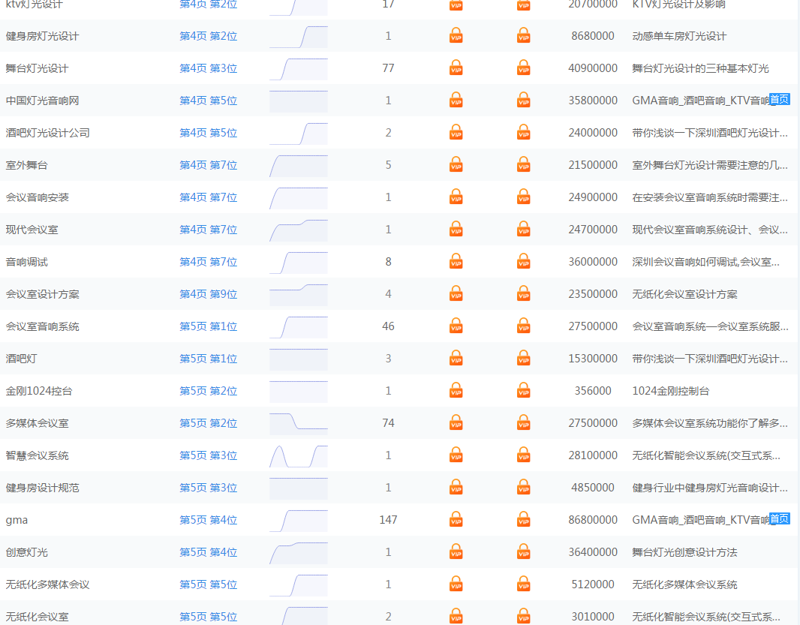
Task: Open the 第4页 第9位 ranking for 会议室设计方案
Action: pos(208,294)
